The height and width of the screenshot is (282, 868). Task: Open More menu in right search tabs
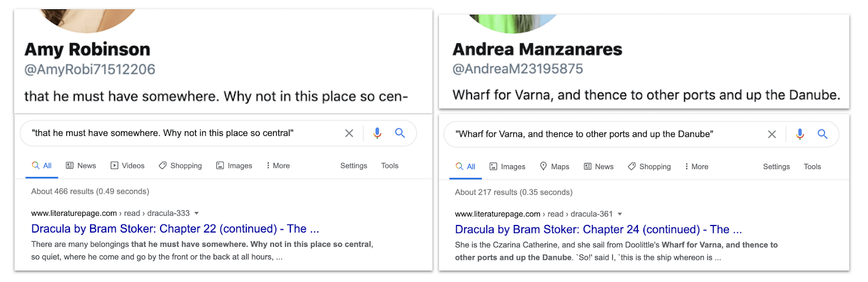tap(697, 167)
